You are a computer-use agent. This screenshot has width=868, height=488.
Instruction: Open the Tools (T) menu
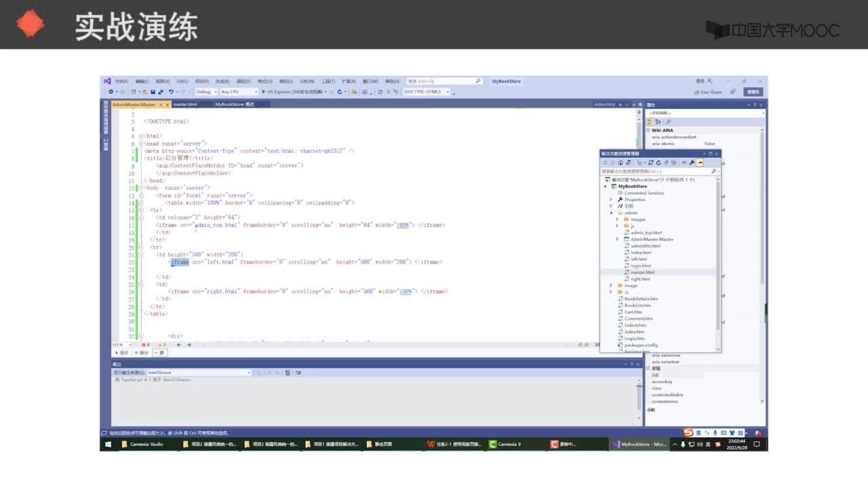coord(328,81)
